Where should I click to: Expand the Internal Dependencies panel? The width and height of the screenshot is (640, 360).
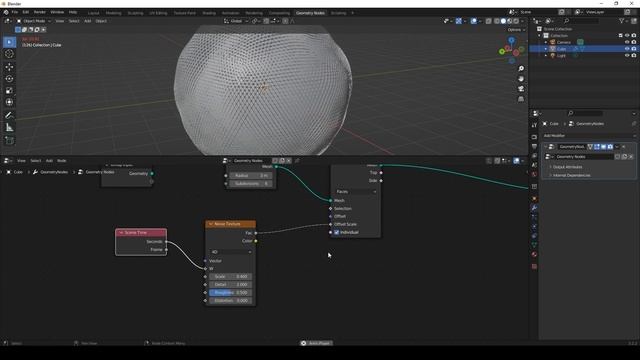coord(570,175)
